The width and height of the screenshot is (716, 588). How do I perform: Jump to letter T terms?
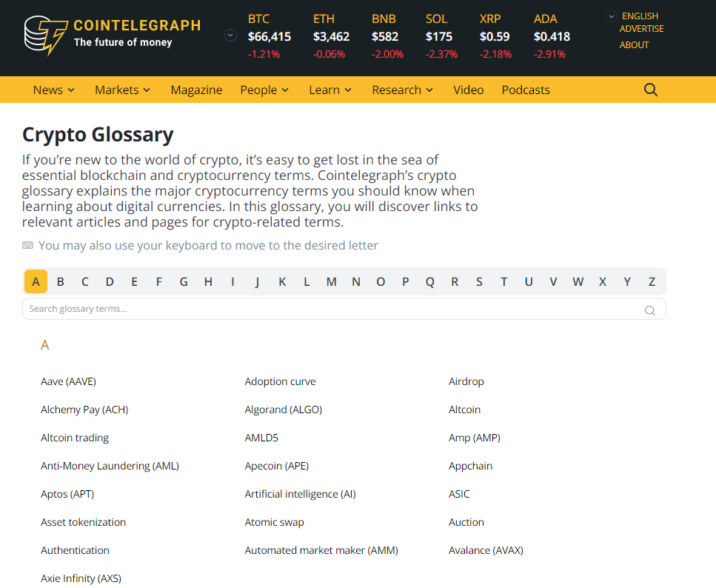pos(504,281)
